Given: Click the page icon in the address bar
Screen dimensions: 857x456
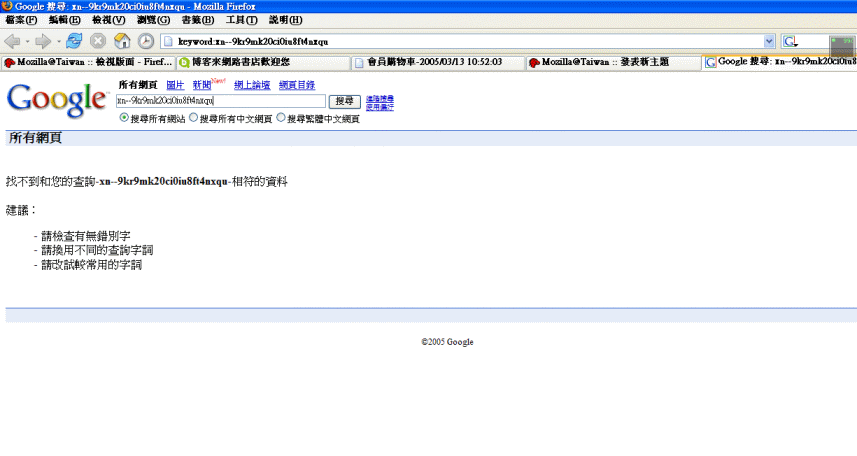Looking at the screenshot, I should tap(168, 42).
